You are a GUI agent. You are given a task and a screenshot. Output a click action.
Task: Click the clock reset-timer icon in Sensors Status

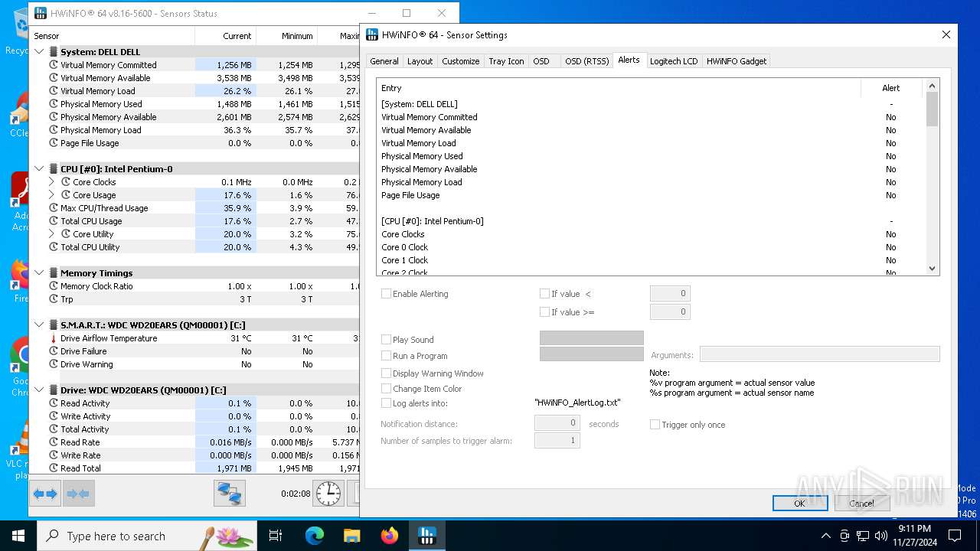coord(328,494)
